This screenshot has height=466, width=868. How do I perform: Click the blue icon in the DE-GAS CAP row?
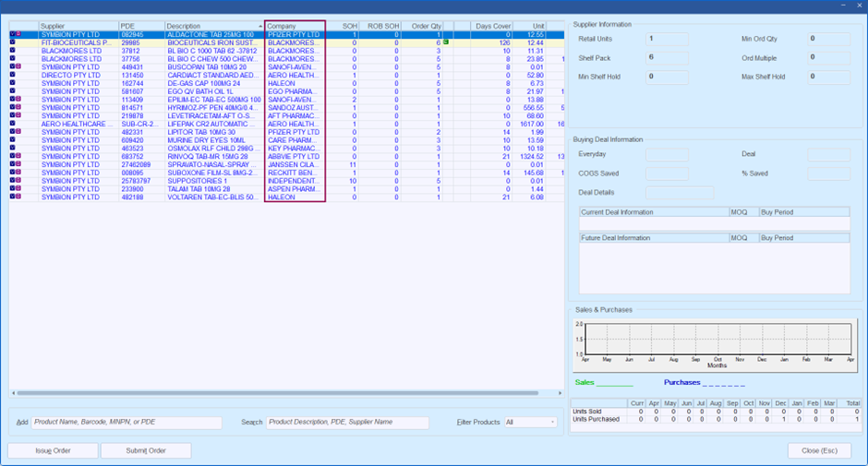[x=13, y=83]
